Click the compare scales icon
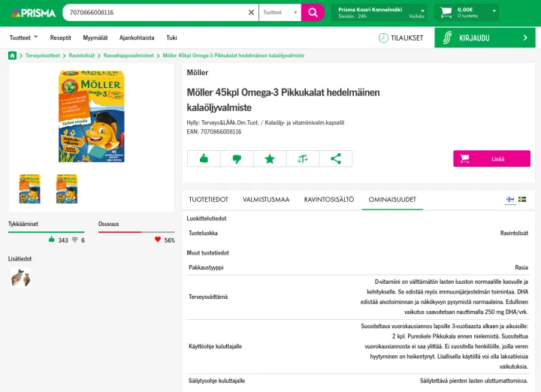This screenshot has height=392, width=541. coord(303,158)
